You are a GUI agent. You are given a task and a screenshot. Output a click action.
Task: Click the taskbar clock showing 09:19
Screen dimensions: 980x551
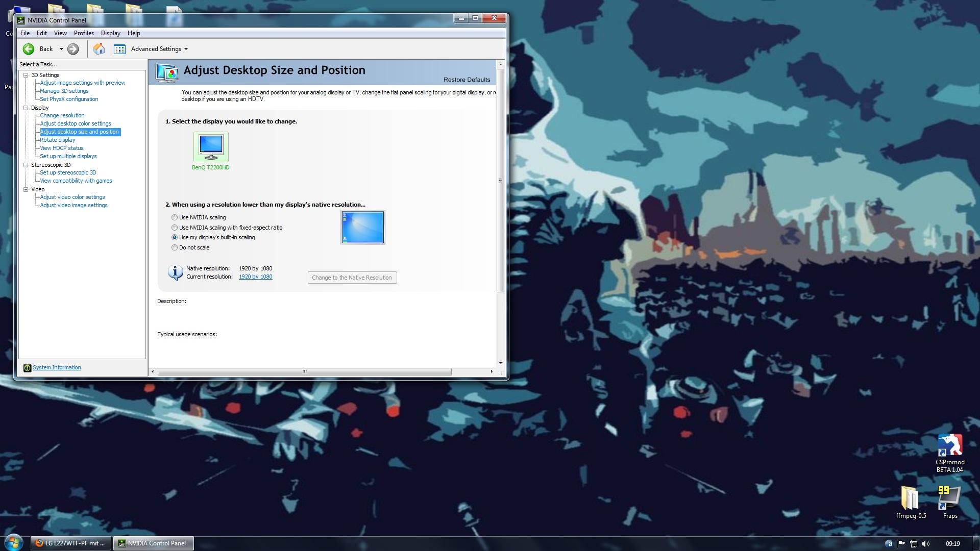point(952,544)
